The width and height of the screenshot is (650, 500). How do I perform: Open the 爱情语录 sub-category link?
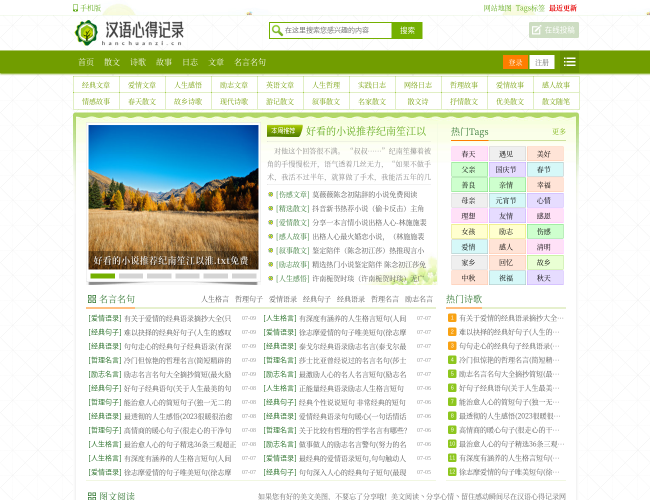pyautogui.click(x=283, y=299)
